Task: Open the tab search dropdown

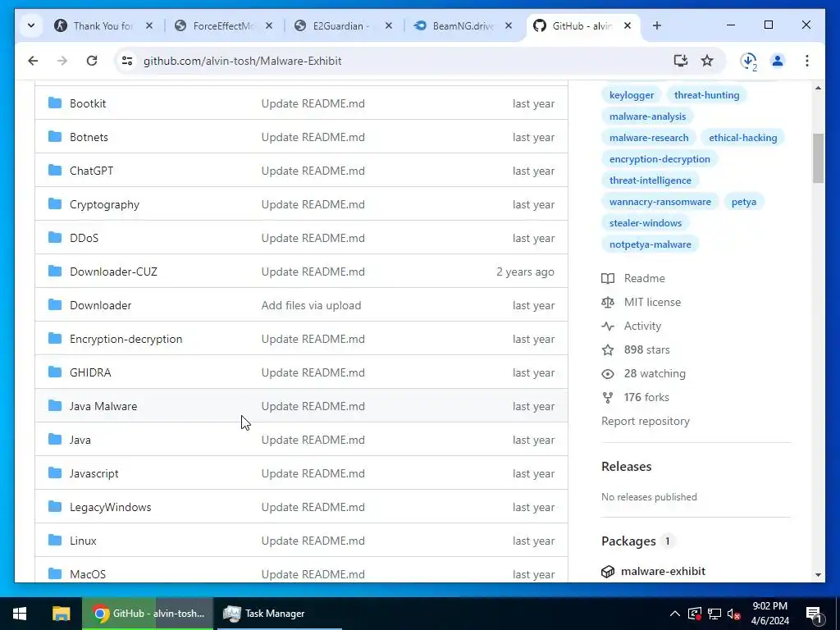Action: pyautogui.click(x=31, y=25)
